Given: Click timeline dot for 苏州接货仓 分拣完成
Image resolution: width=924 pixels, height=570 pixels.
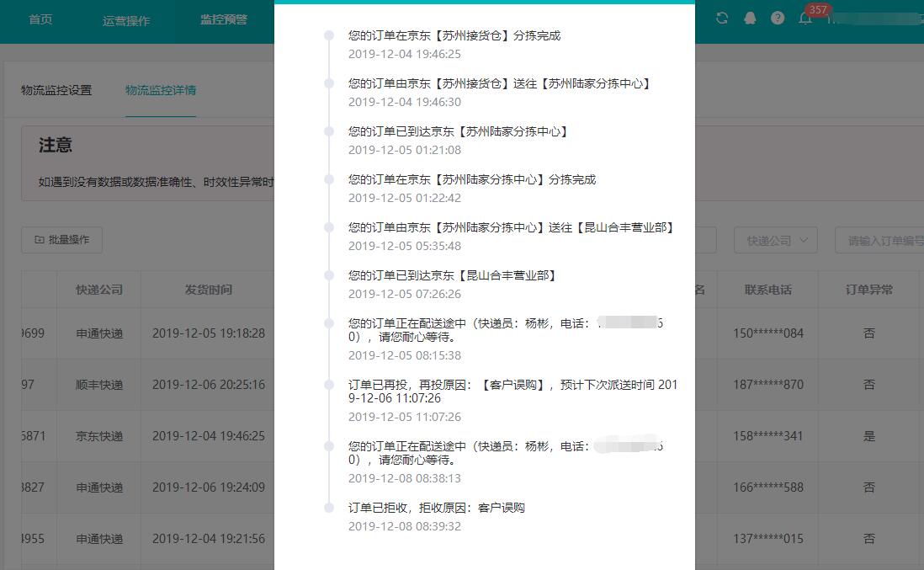Looking at the screenshot, I should (x=329, y=35).
